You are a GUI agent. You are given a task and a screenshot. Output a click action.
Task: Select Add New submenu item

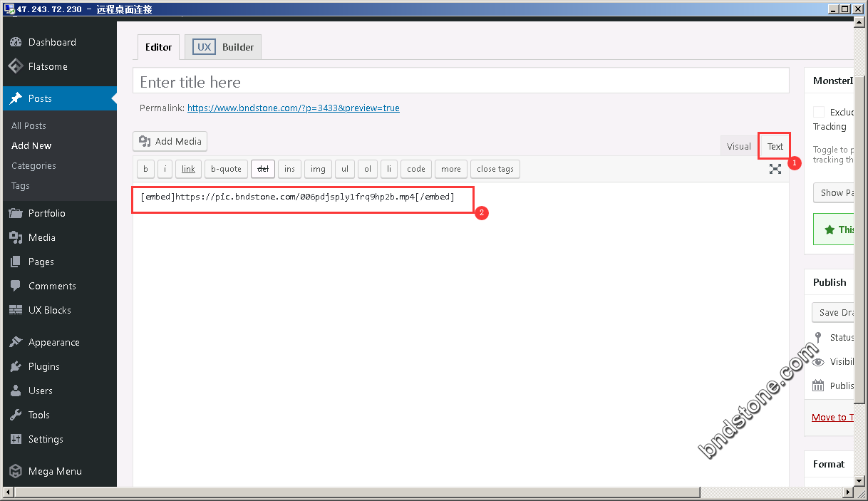(31, 145)
